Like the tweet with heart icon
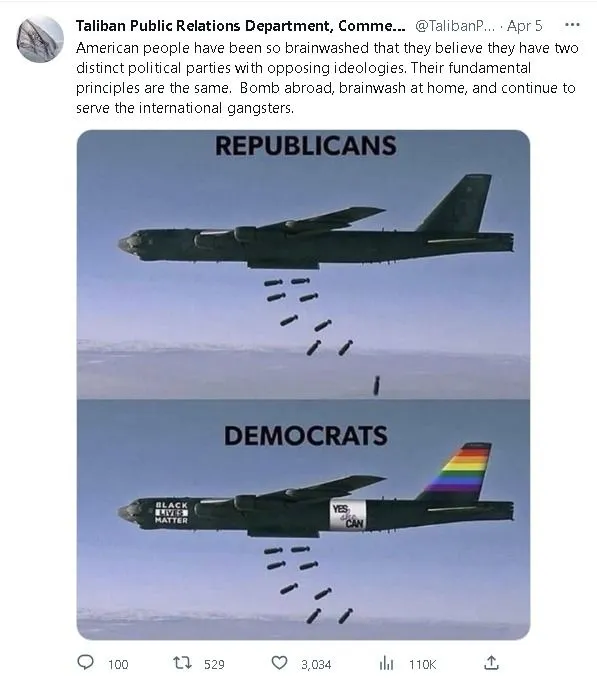 279,663
